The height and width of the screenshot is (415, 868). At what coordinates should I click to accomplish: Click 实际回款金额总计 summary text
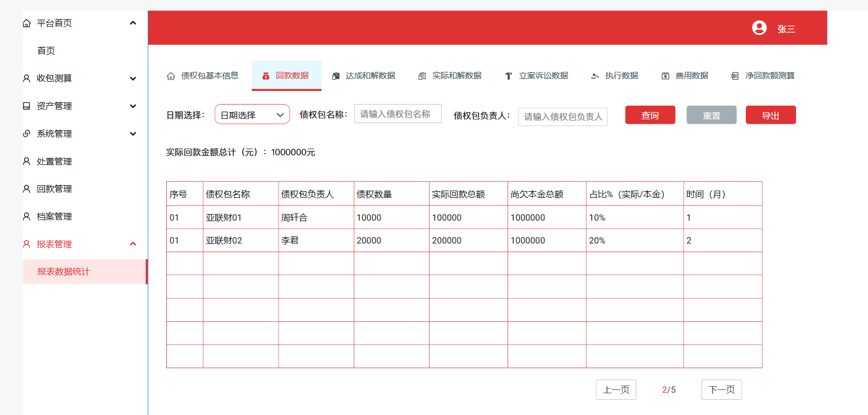click(x=240, y=152)
